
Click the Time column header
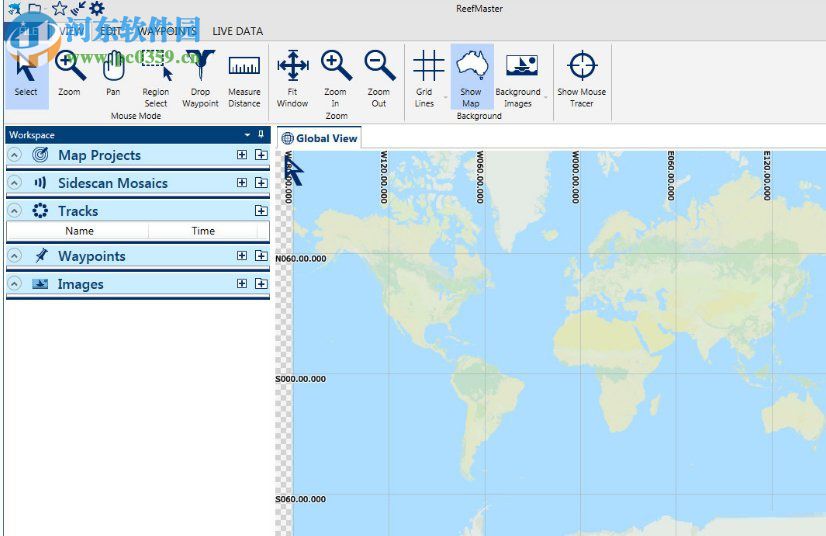[203, 231]
